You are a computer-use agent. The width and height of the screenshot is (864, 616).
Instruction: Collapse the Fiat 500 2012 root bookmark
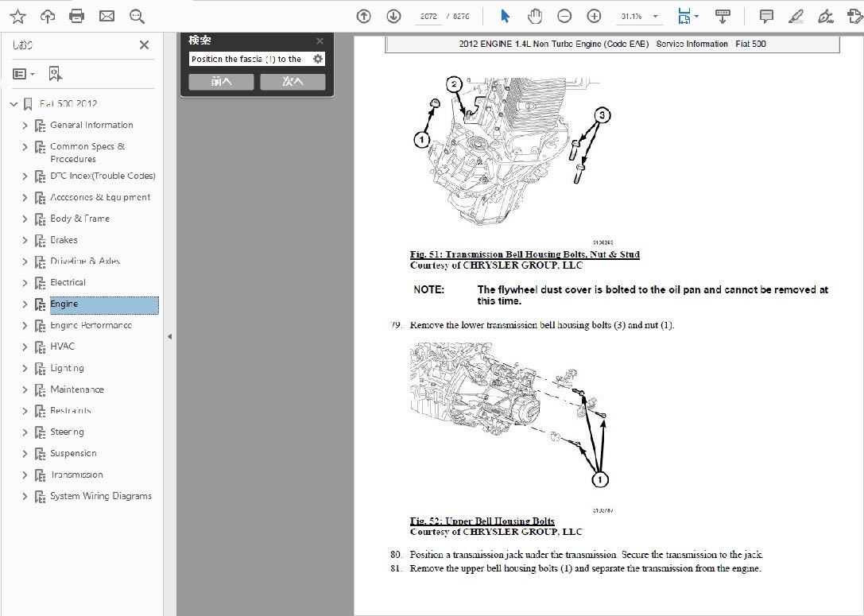13,104
